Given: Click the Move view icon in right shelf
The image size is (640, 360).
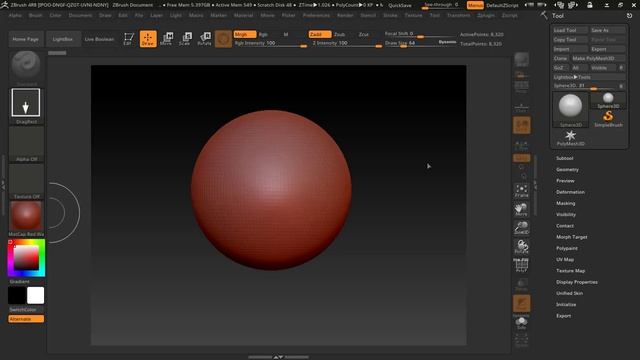Looking at the screenshot, I should click(x=522, y=209).
